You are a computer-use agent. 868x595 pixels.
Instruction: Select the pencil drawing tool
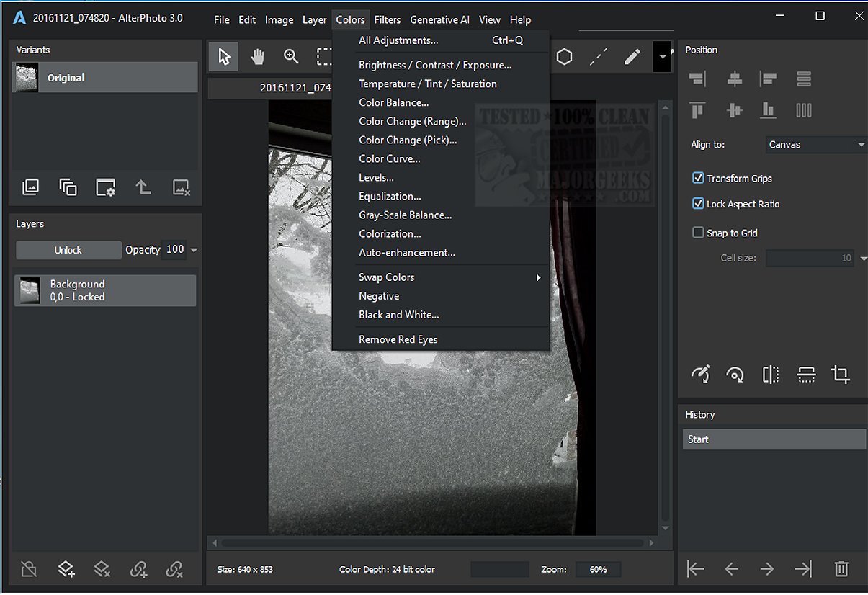point(632,57)
